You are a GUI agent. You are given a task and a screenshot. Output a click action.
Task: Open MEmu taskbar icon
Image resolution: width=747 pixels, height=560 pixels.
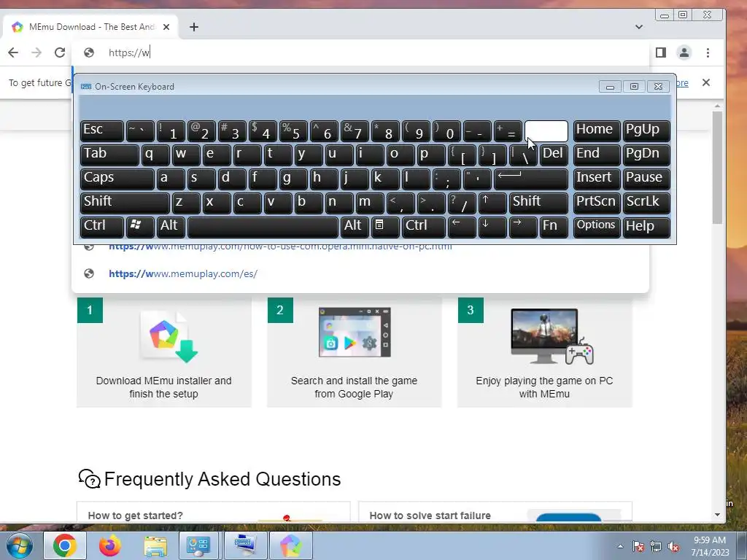(x=290, y=545)
